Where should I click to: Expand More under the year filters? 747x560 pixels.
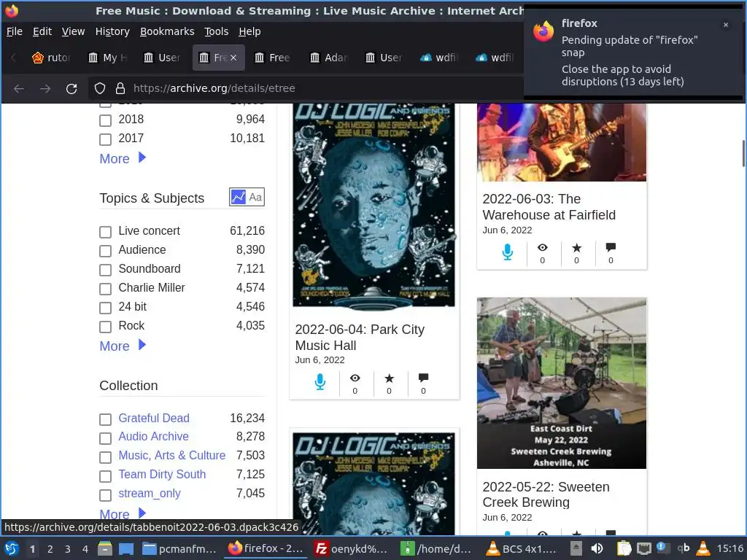click(x=123, y=158)
